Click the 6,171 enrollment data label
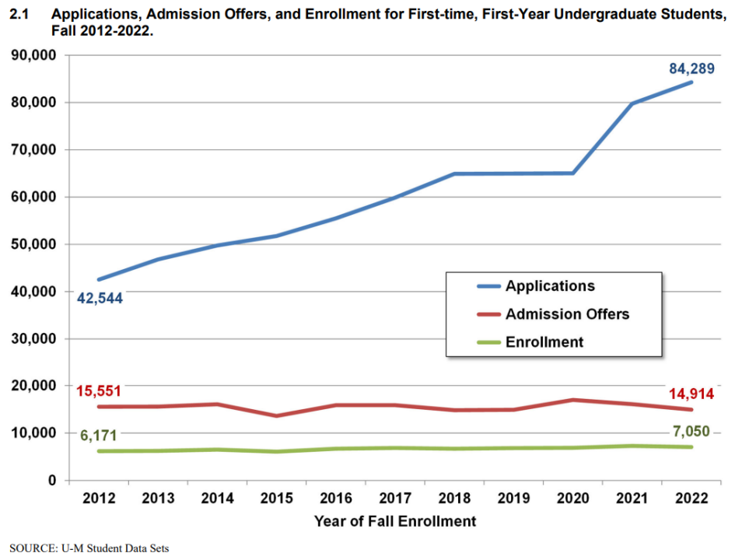 [99, 436]
